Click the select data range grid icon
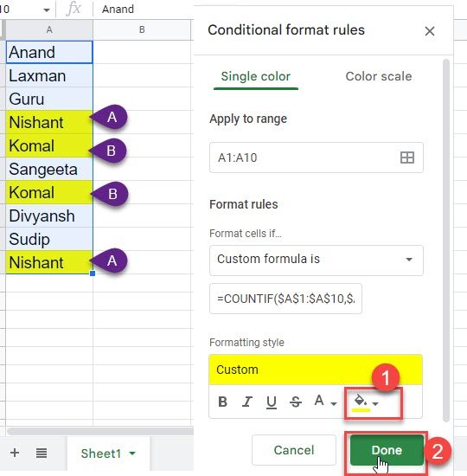The image size is (467, 476). pyautogui.click(x=407, y=158)
